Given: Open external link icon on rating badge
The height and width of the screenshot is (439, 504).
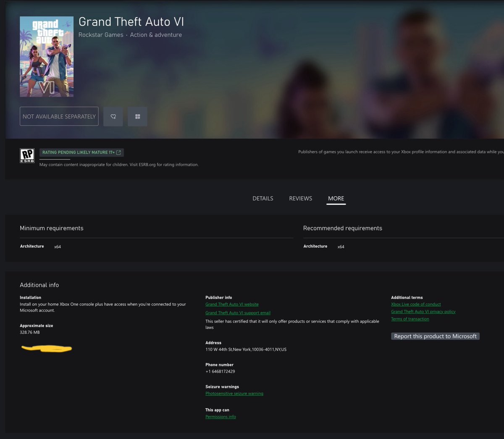Looking at the screenshot, I should [x=118, y=152].
